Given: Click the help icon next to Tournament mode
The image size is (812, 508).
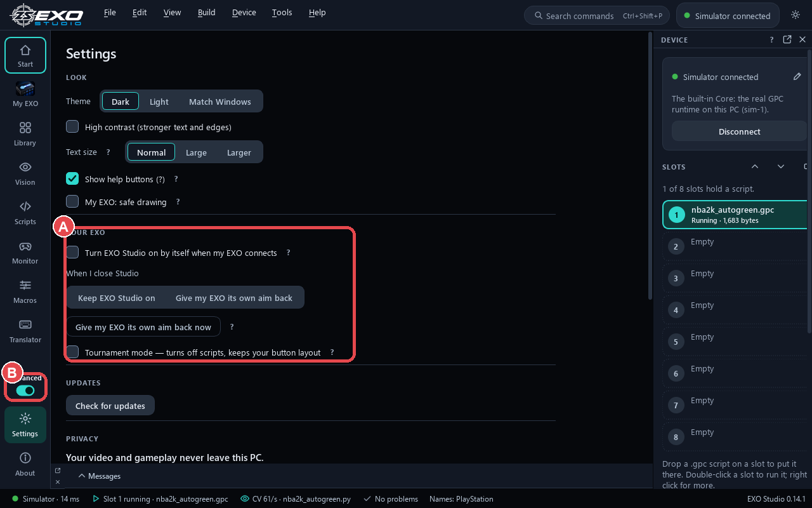Looking at the screenshot, I should click(332, 352).
